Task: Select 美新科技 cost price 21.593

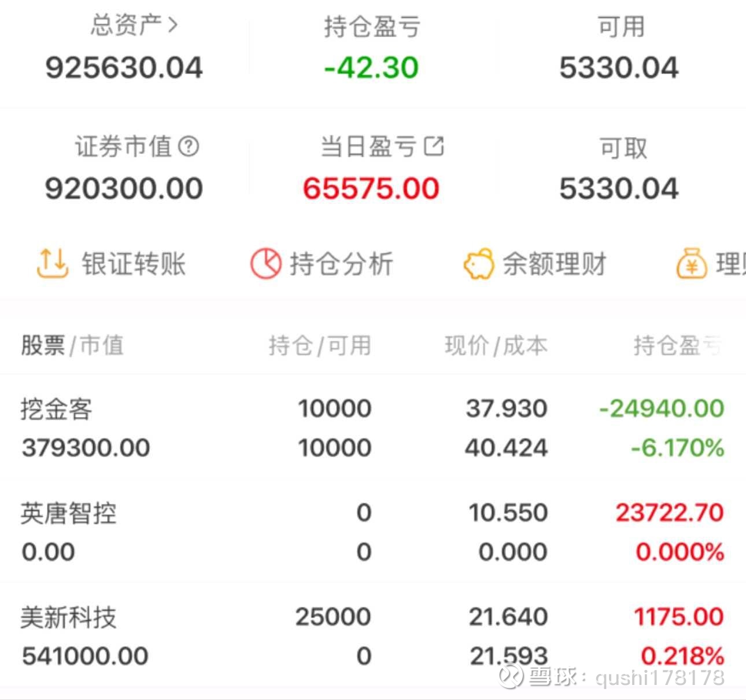Action: click(x=508, y=656)
